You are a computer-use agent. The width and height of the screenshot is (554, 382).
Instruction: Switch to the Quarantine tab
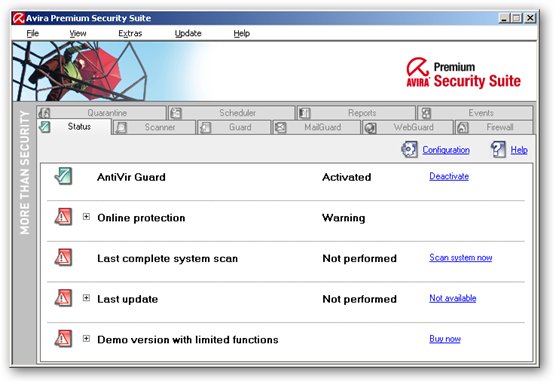click(101, 113)
